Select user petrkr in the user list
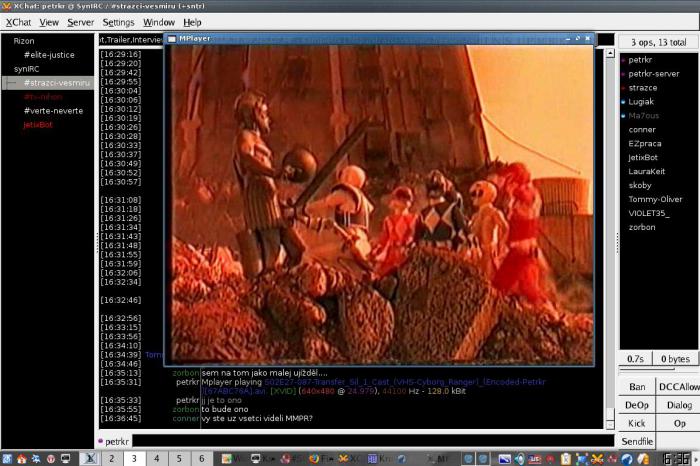The width and height of the screenshot is (700, 466). point(640,60)
